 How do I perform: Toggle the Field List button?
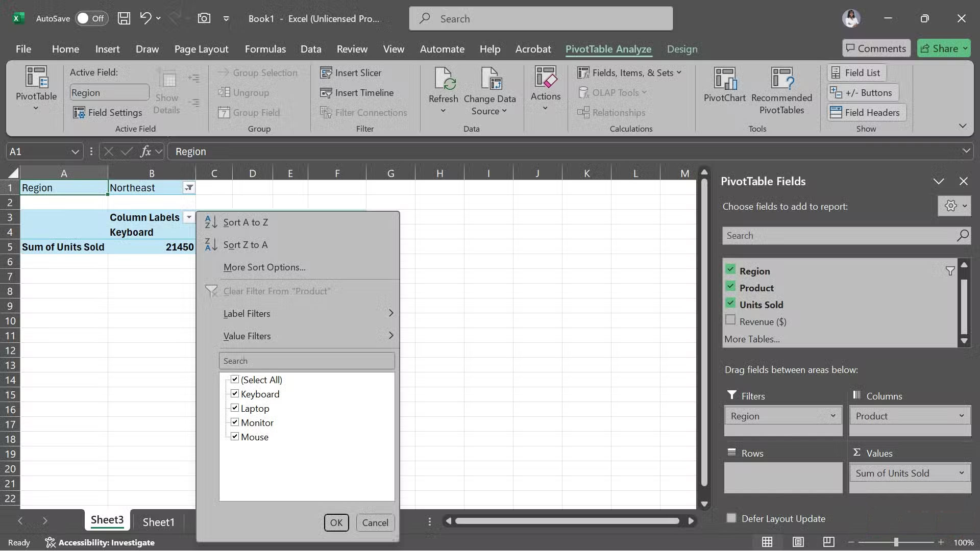pyautogui.click(x=856, y=72)
